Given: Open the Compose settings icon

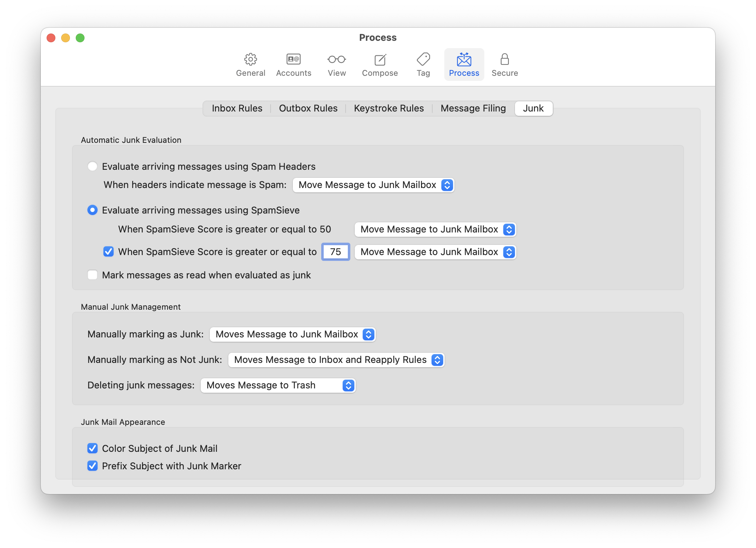Looking at the screenshot, I should point(379,64).
